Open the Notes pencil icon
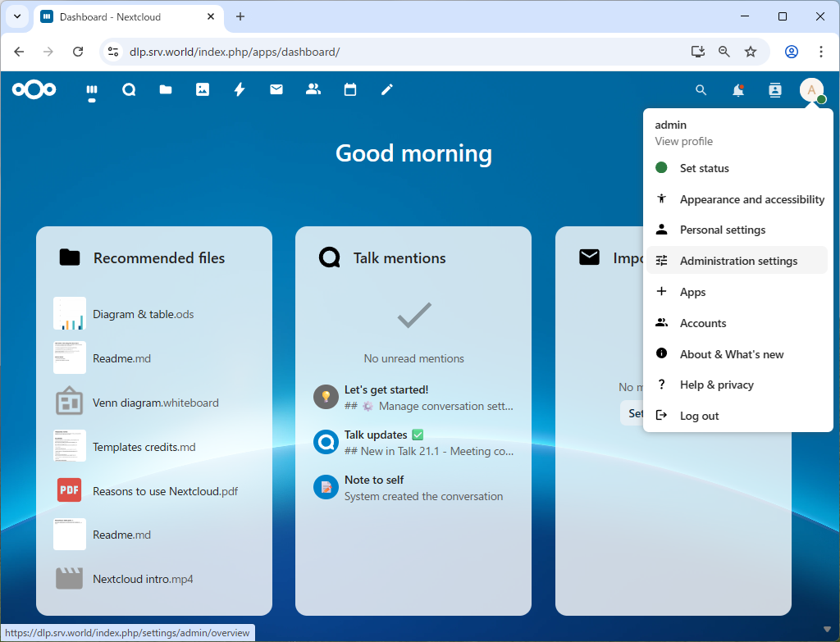The image size is (840, 642). (x=387, y=90)
